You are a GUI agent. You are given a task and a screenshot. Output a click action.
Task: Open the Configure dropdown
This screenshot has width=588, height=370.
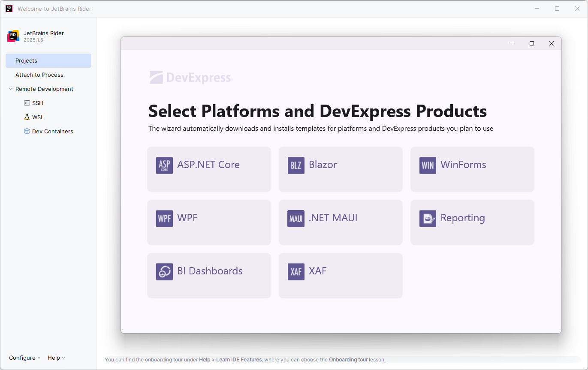[x=24, y=358]
